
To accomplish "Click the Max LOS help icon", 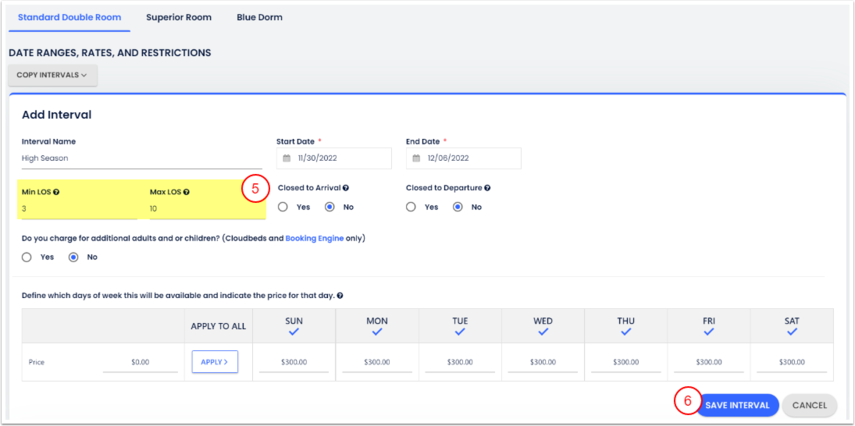I will 186,192.
